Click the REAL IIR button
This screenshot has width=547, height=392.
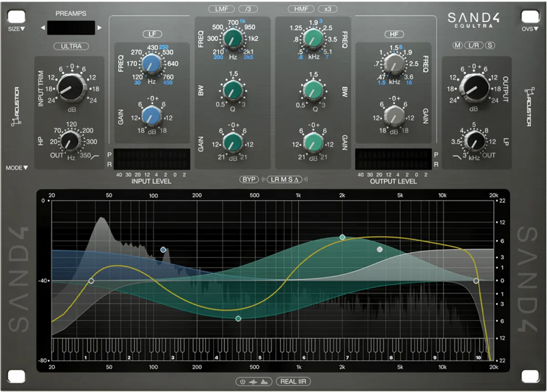tap(294, 381)
